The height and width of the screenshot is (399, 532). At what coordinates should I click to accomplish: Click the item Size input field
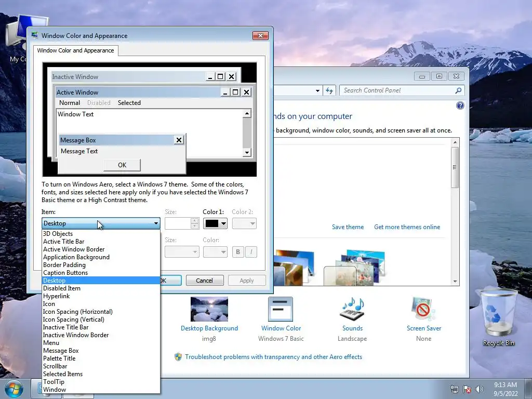(x=178, y=223)
